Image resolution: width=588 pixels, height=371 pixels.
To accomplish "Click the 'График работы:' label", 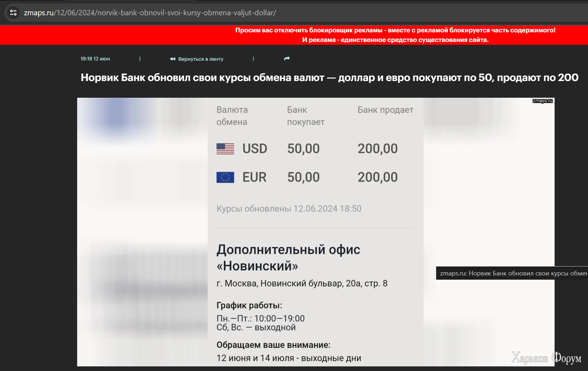I will tap(249, 305).
